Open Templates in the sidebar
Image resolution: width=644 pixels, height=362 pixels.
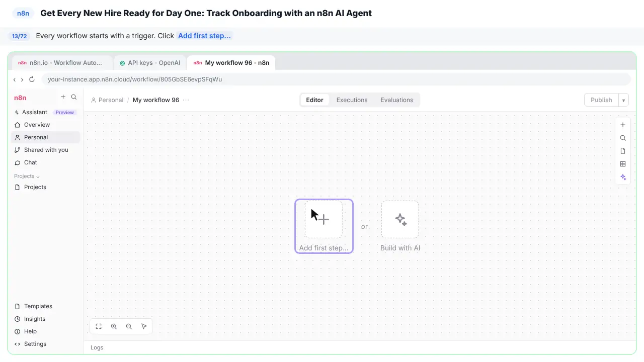click(x=38, y=306)
